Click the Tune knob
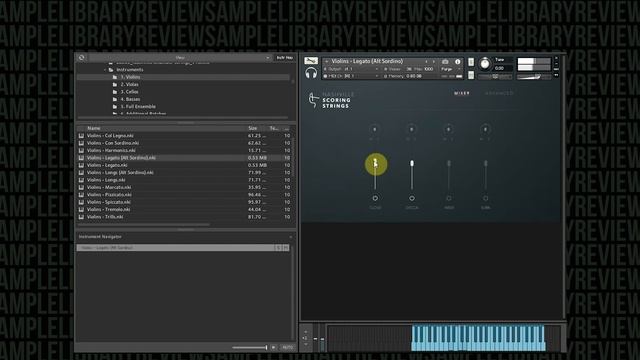640x360 pixels. click(x=485, y=64)
